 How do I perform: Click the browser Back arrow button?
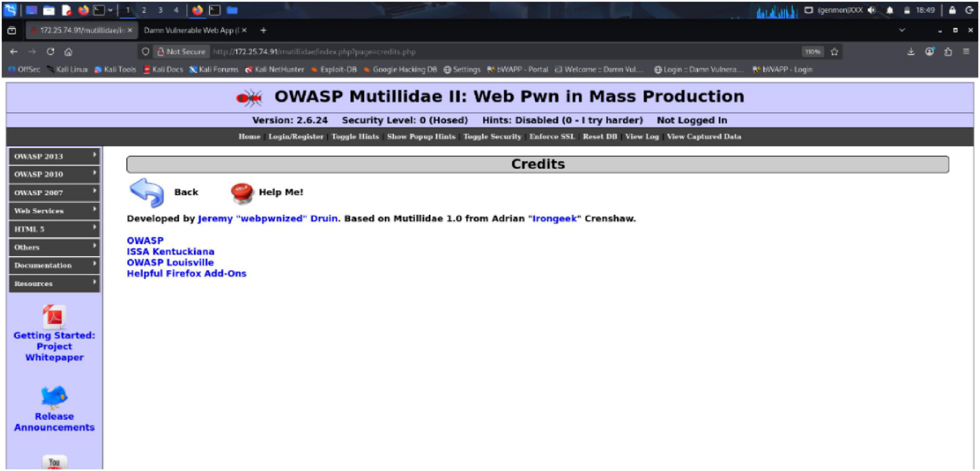pyautogui.click(x=14, y=52)
